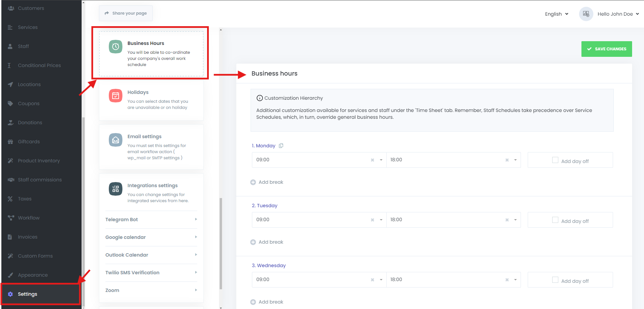Viewport: 644px width, 309px height.
Task: Open Tuesday's 18:00 end time dropdown
Action: 515,220
